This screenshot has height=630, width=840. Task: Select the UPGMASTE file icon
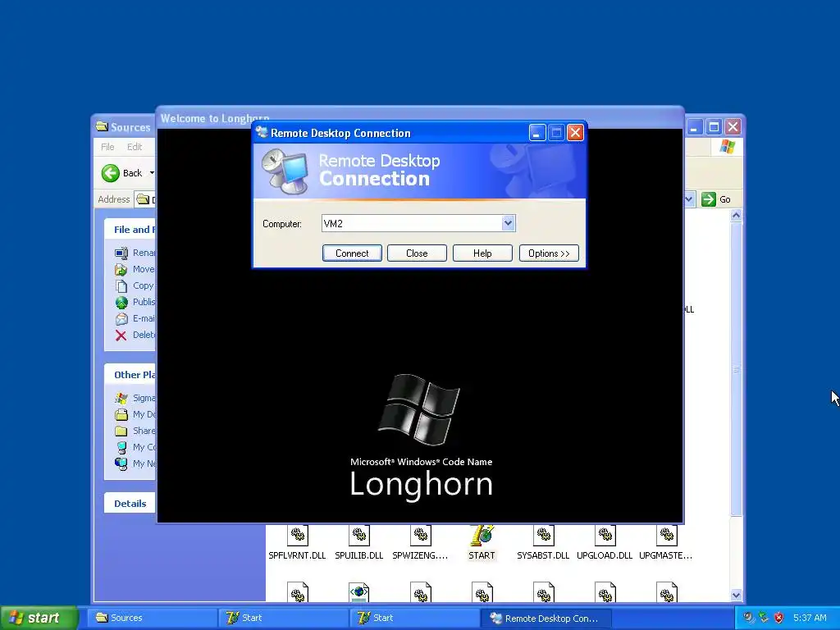pyautogui.click(x=667, y=535)
